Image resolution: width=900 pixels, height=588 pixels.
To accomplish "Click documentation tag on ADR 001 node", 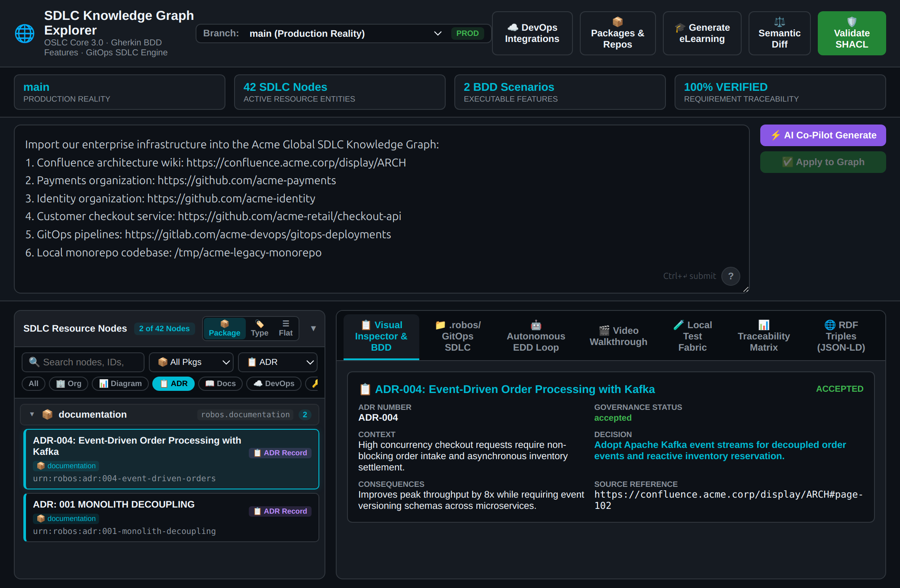I will 66,518.
